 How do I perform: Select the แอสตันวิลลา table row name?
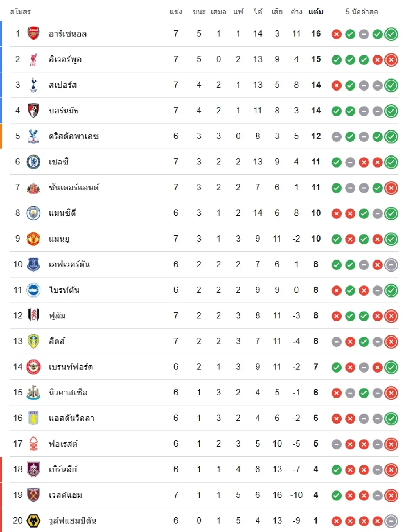[x=71, y=418]
